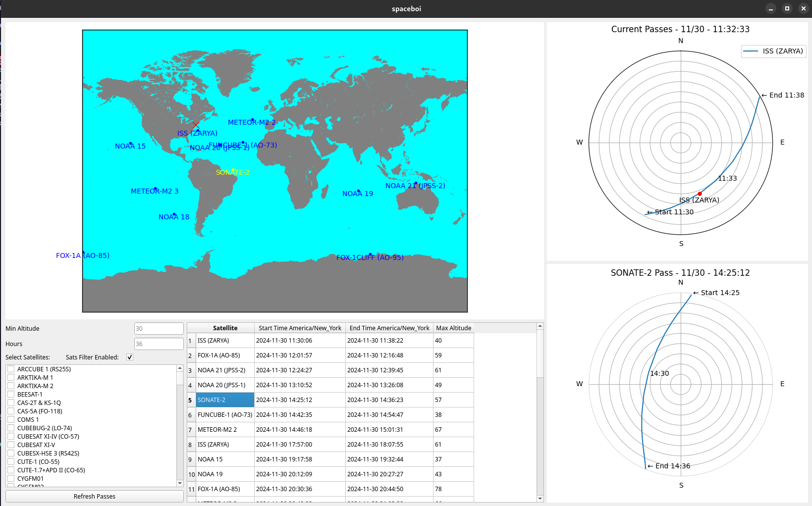812x506 pixels.
Task: Click the satellite list scrollbar handle
Action: (x=180, y=378)
